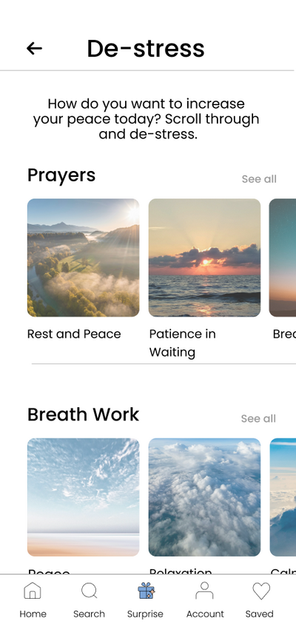Select the Saved tab label

point(260,614)
